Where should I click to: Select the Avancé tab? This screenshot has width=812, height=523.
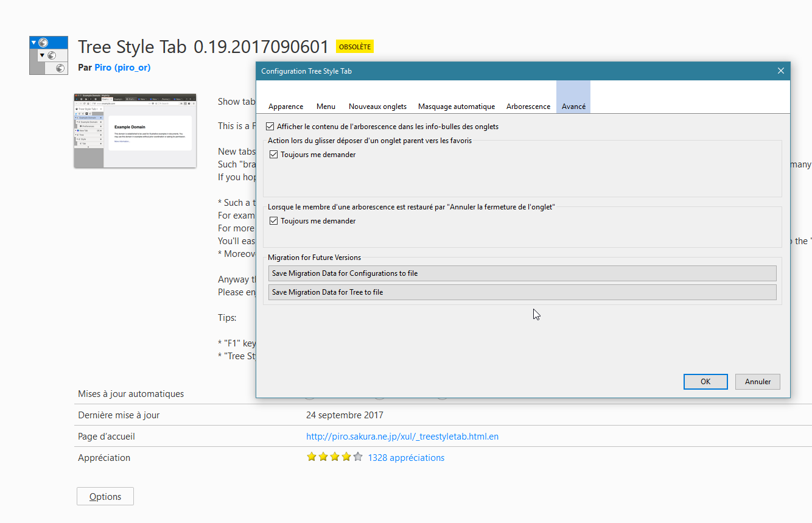(x=573, y=97)
